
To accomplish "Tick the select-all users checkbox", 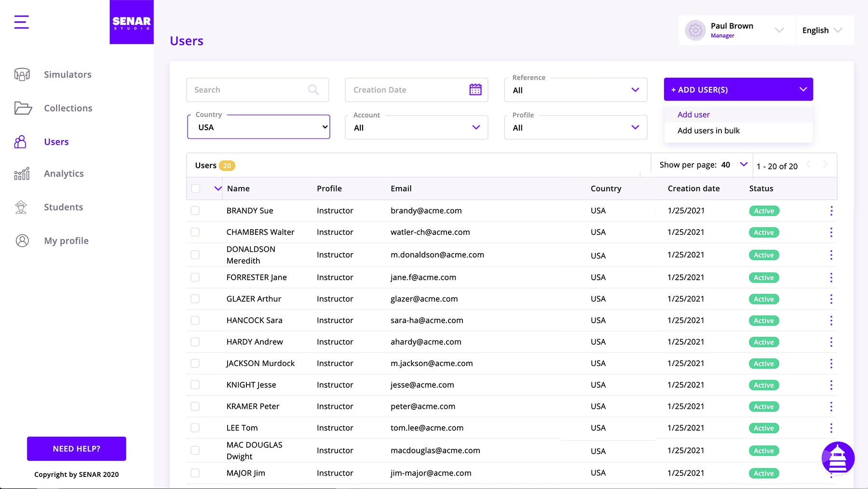I will pyautogui.click(x=195, y=189).
